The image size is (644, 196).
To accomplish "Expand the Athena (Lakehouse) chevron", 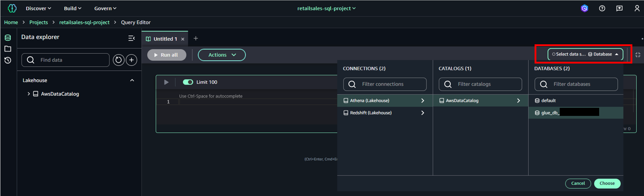I will tap(422, 101).
